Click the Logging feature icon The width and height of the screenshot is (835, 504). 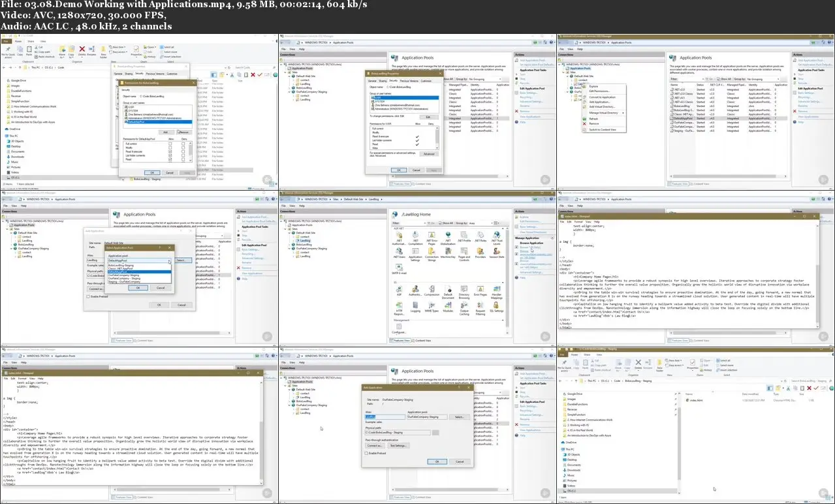[415, 308]
